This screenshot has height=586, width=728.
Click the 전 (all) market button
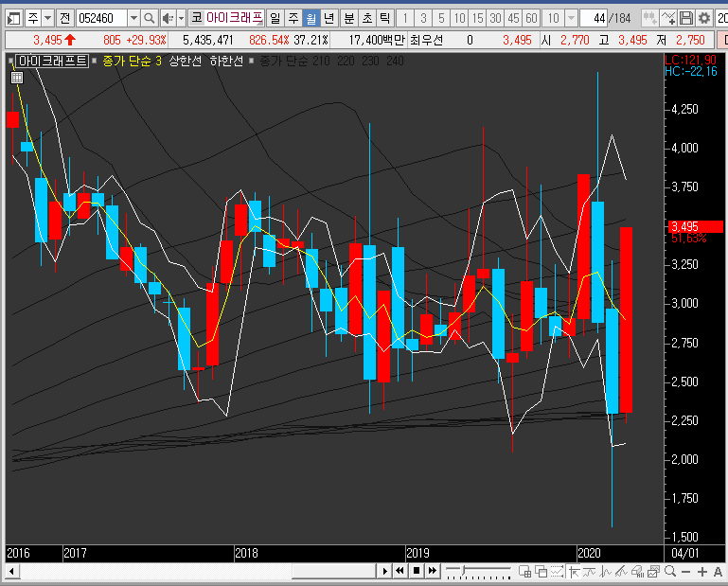(x=65, y=19)
